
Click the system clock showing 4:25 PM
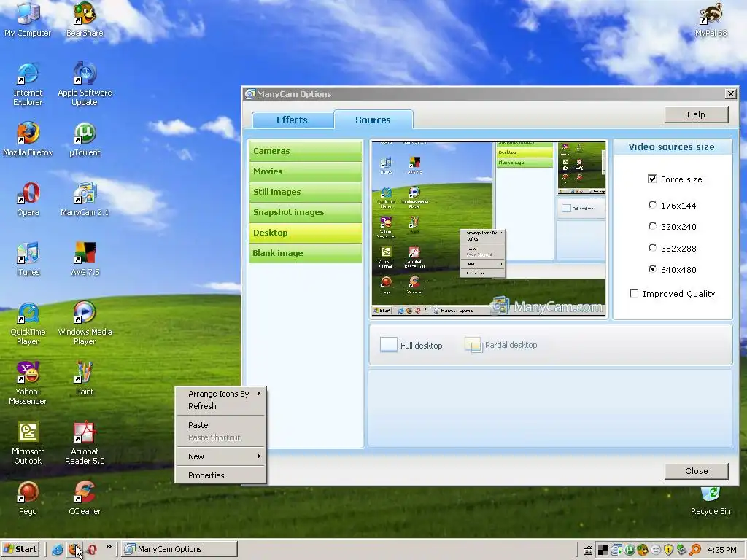click(x=721, y=550)
